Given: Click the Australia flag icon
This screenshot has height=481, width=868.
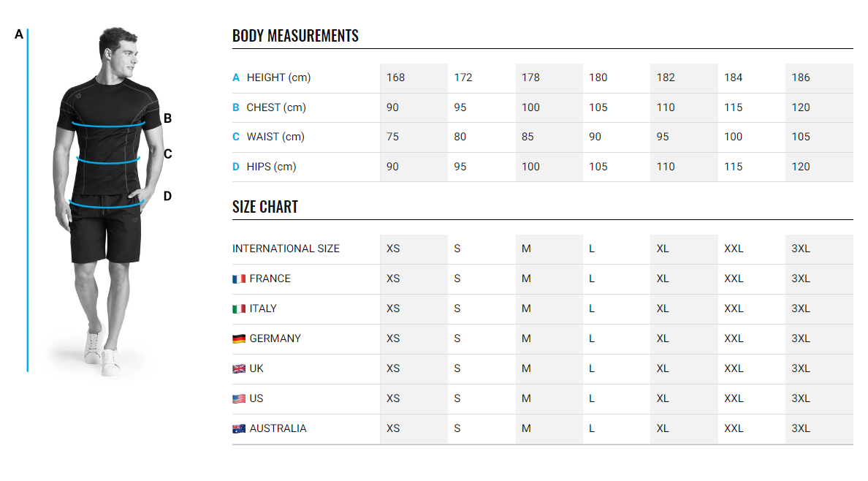Looking at the screenshot, I should pos(238,428).
